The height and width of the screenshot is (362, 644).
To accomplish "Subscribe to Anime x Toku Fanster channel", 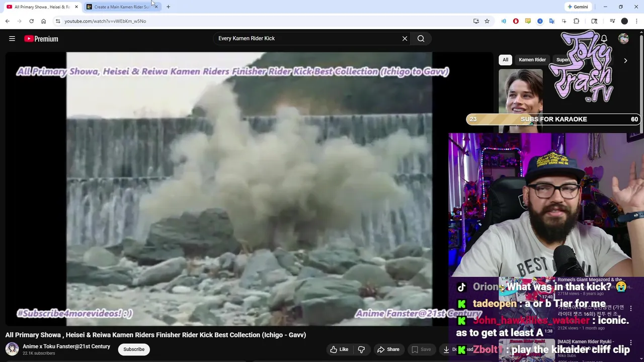I will pyautogui.click(x=134, y=349).
